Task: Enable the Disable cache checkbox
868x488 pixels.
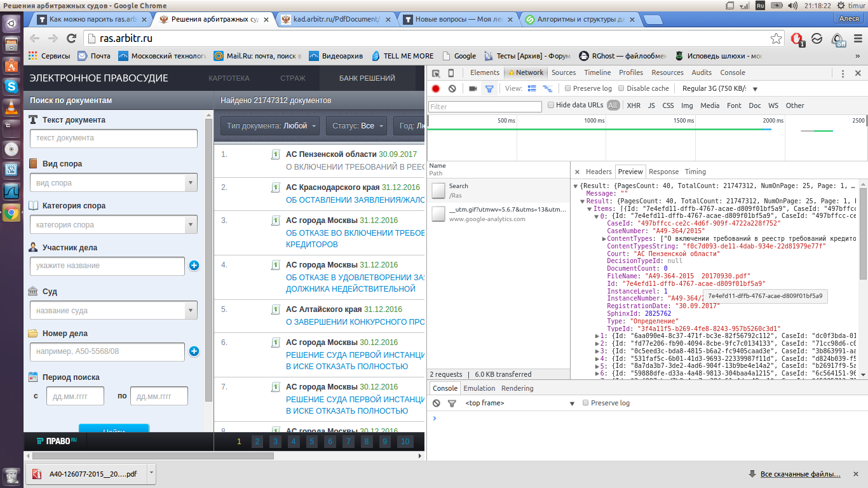Action: (x=621, y=89)
